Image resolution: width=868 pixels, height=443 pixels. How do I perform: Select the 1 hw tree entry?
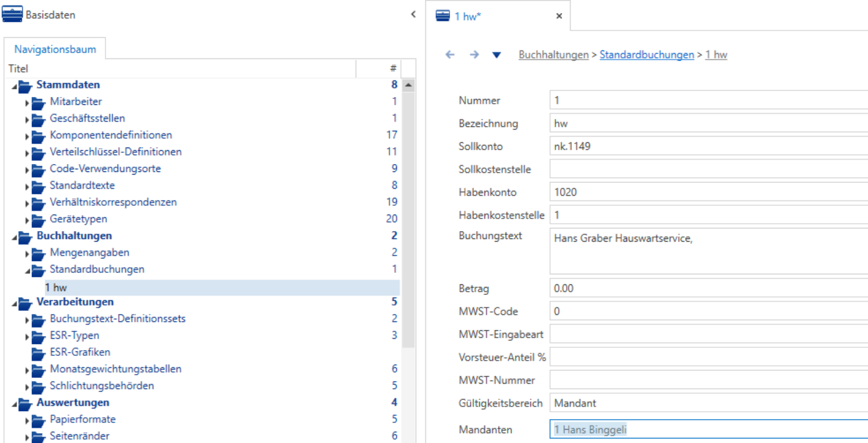point(202,287)
